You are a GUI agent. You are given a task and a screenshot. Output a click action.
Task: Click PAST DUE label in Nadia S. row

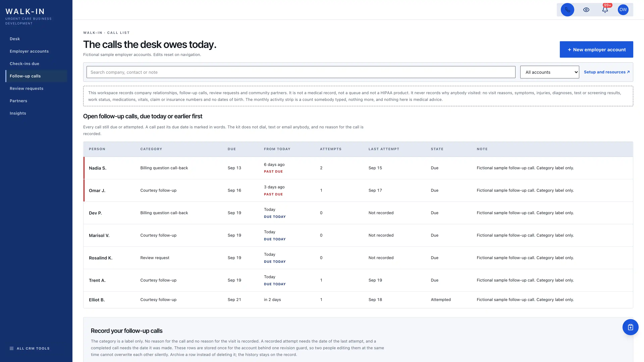pos(273,172)
